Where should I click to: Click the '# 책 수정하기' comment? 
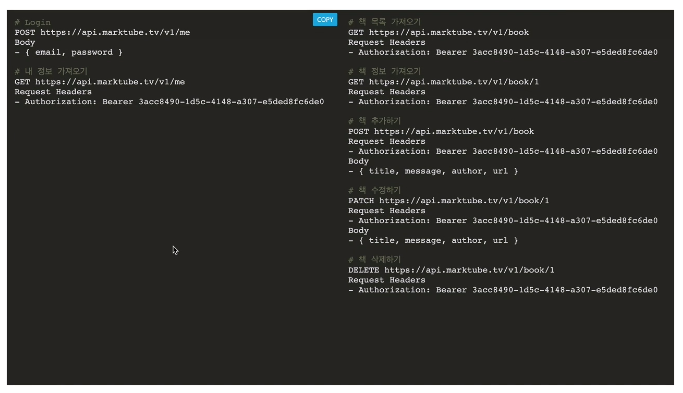pyautogui.click(x=375, y=190)
